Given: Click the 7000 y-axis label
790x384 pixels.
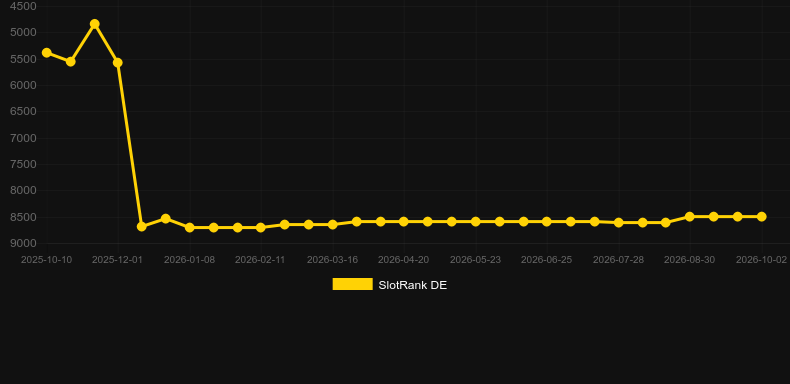Looking at the screenshot, I should pyautogui.click(x=24, y=138).
